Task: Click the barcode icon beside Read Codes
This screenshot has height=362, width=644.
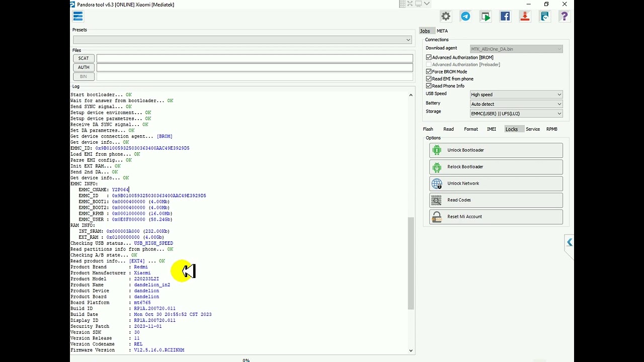Action: tap(437, 200)
